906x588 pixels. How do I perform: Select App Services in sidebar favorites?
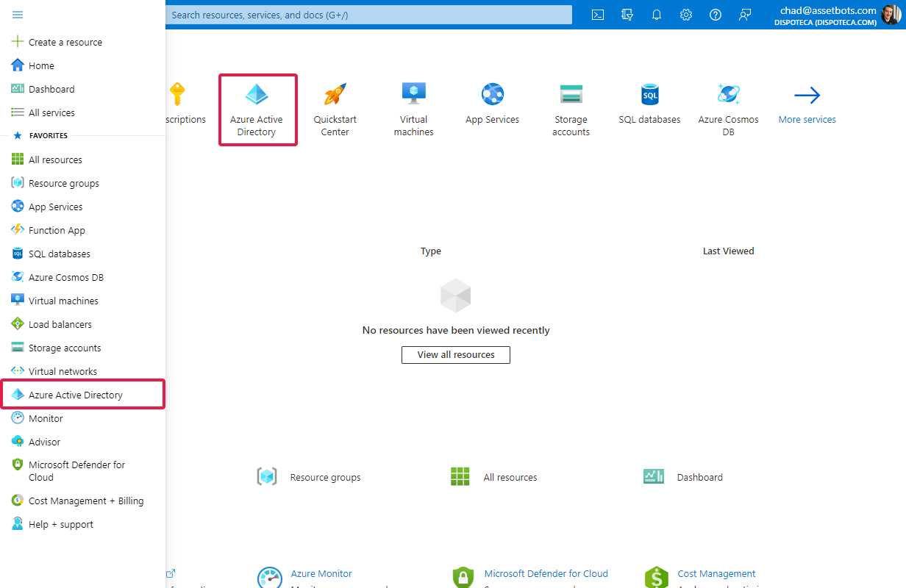click(82, 207)
